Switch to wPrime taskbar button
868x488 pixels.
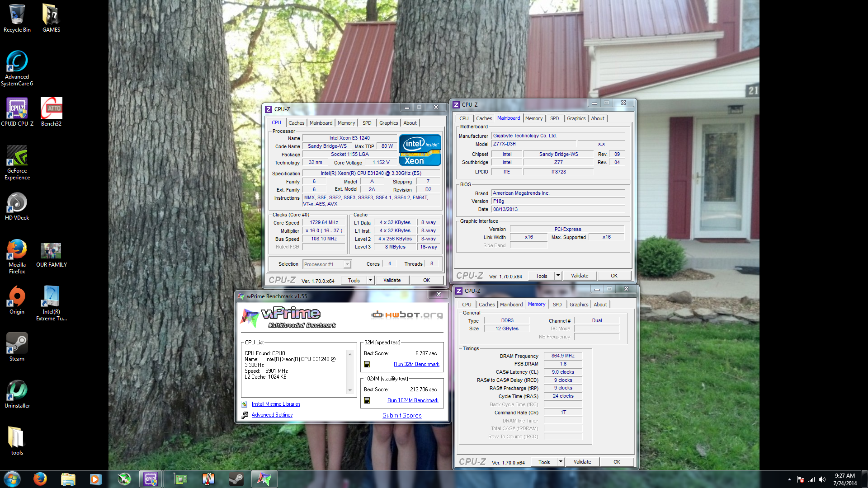tap(264, 479)
